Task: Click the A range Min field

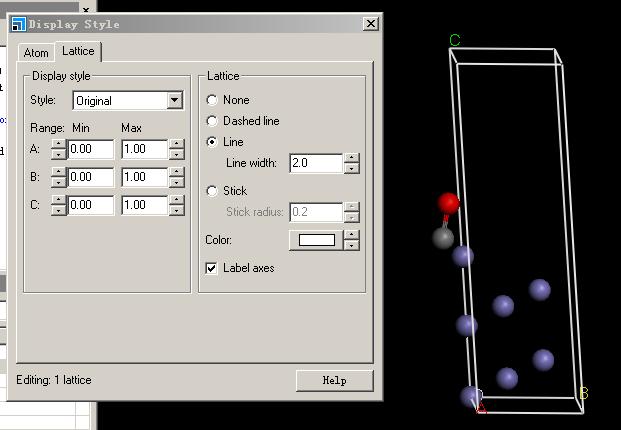Action: click(x=91, y=149)
